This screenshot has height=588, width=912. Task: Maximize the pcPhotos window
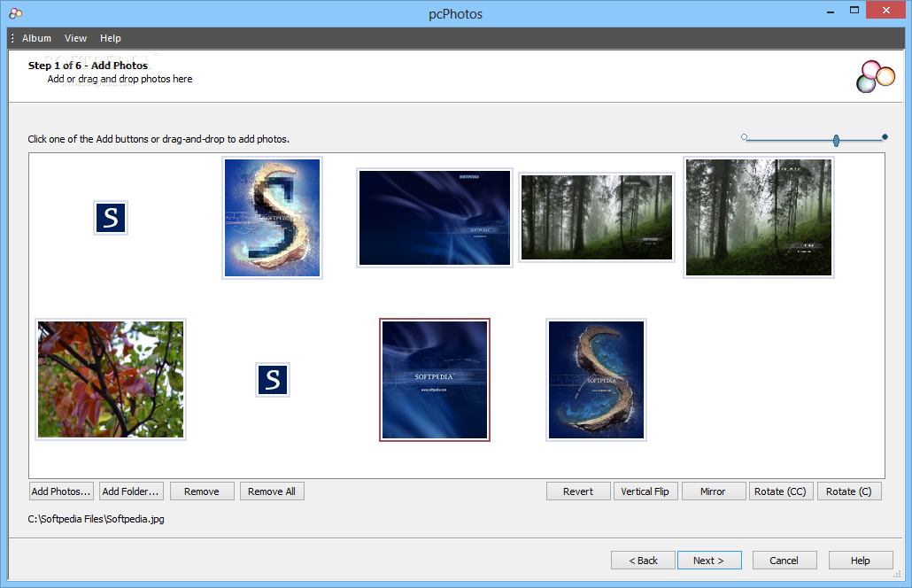854,10
